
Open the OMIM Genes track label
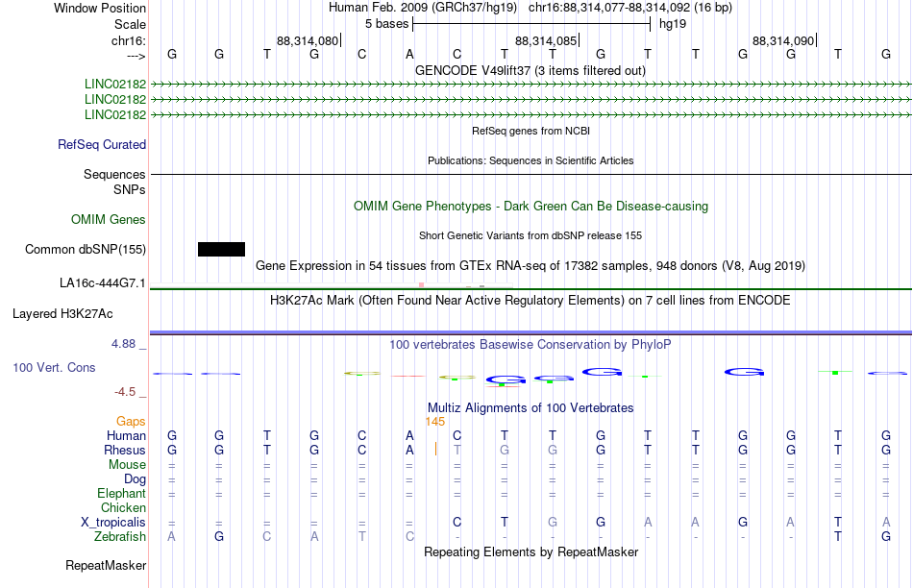tap(109, 219)
